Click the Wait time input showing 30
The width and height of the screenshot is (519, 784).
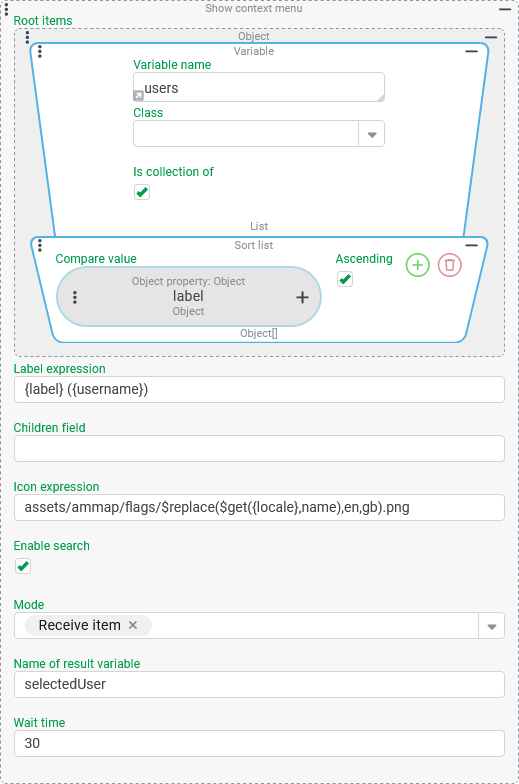[x=259, y=744]
